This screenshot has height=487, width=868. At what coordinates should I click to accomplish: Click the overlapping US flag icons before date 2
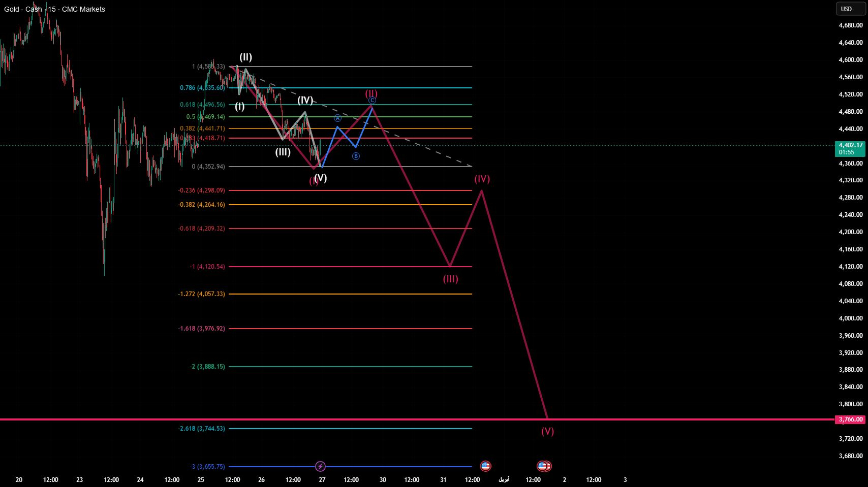pyautogui.click(x=544, y=466)
